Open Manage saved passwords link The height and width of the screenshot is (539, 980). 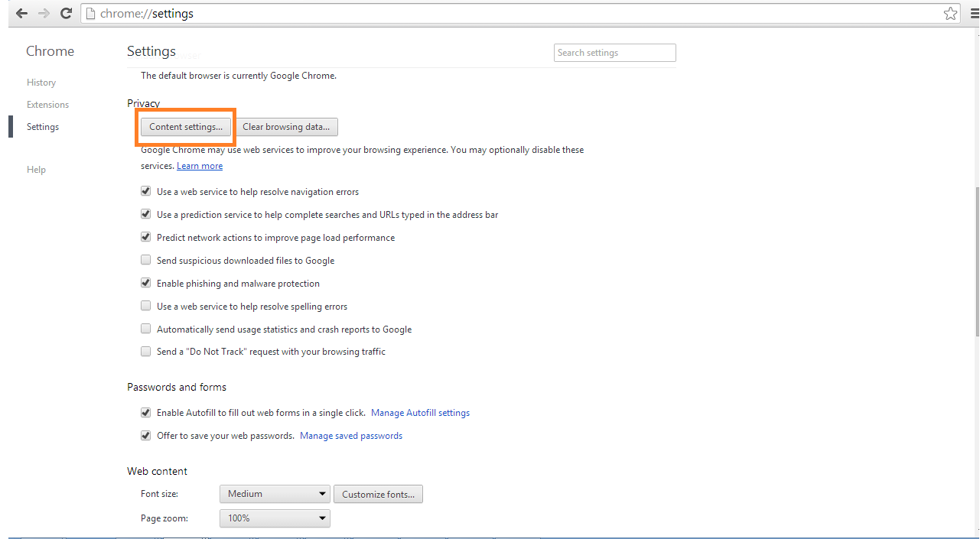click(351, 436)
